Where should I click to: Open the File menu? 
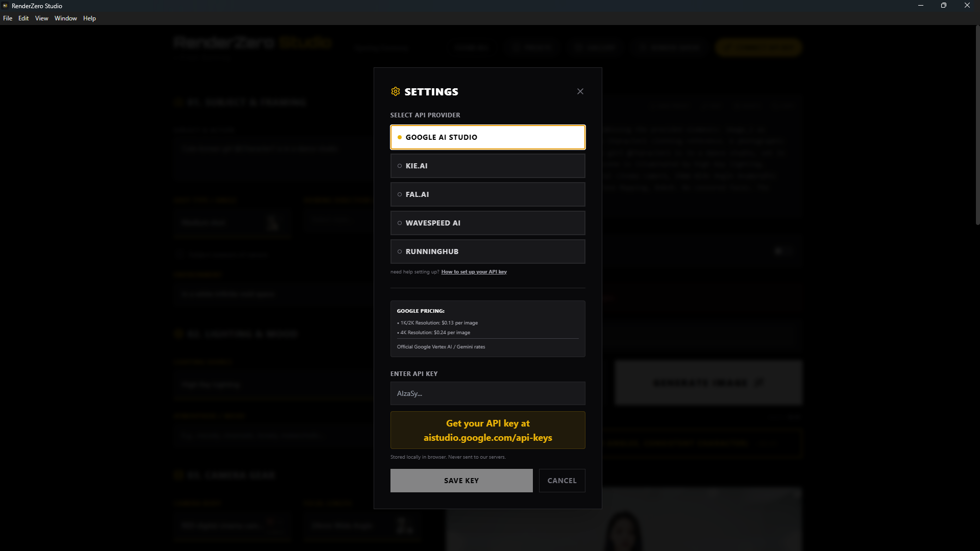(8, 18)
